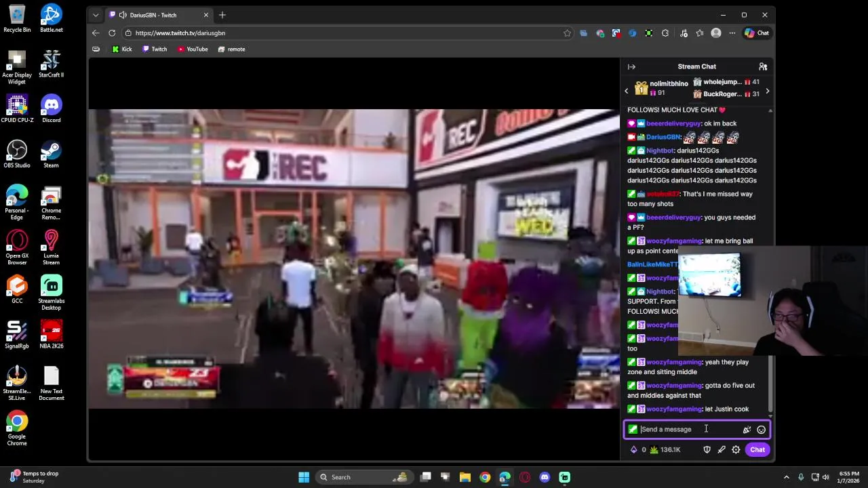Close the DariusGBN - Twitch tab
868x488 pixels.
click(x=206, y=15)
